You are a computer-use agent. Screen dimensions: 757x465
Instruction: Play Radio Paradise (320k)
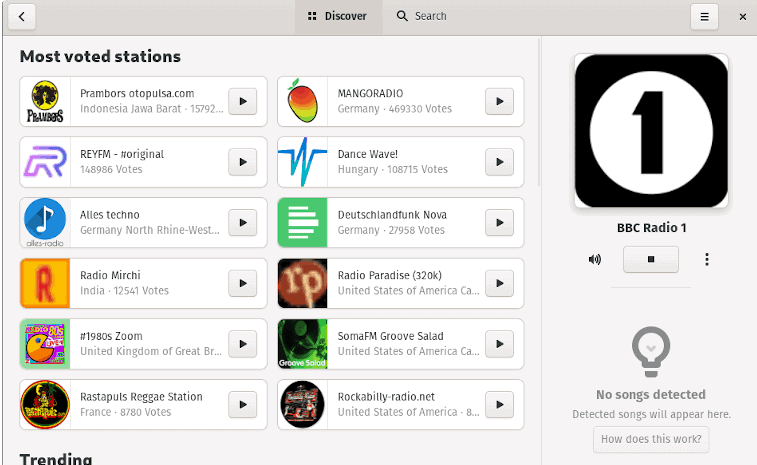pyautogui.click(x=499, y=283)
